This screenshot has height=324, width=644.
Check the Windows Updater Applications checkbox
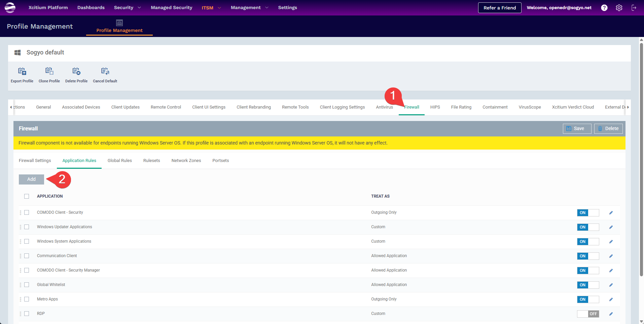(x=27, y=227)
